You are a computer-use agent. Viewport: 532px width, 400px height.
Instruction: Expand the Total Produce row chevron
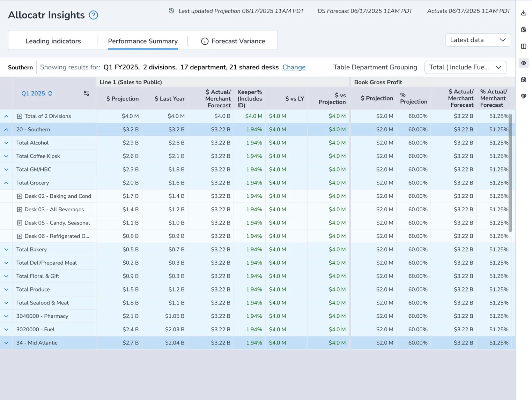pos(6,289)
